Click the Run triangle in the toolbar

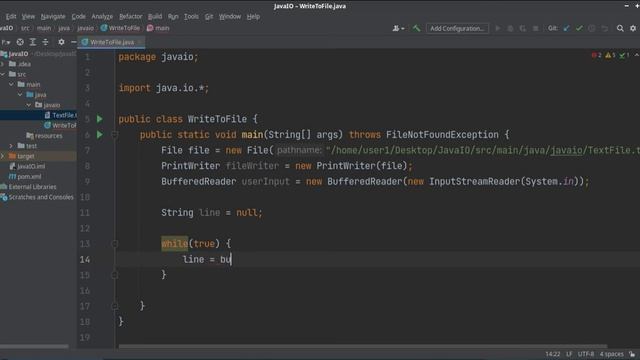click(498, 28)
